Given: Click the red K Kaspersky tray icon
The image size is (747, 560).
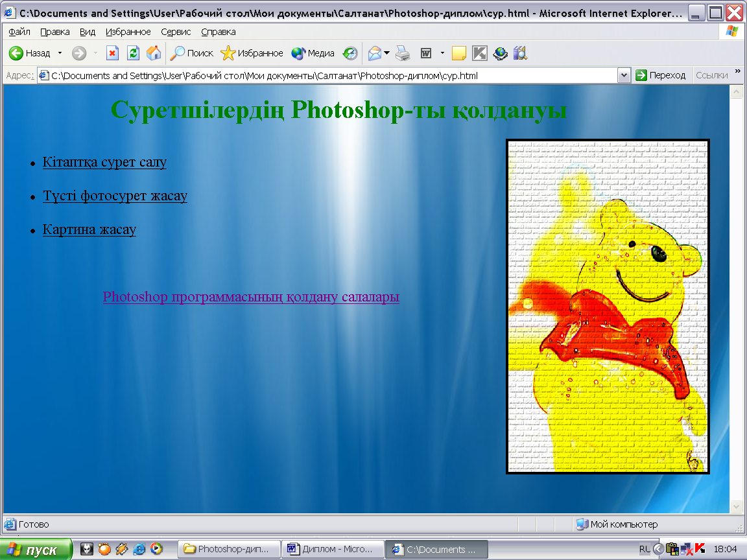Looking at the screenshot, I should pos(700,548).
